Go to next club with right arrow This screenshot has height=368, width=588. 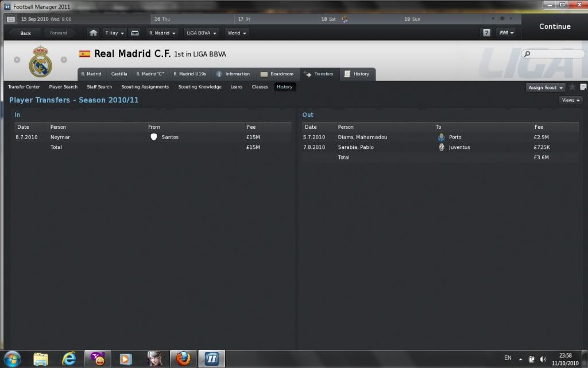point(64,60)
